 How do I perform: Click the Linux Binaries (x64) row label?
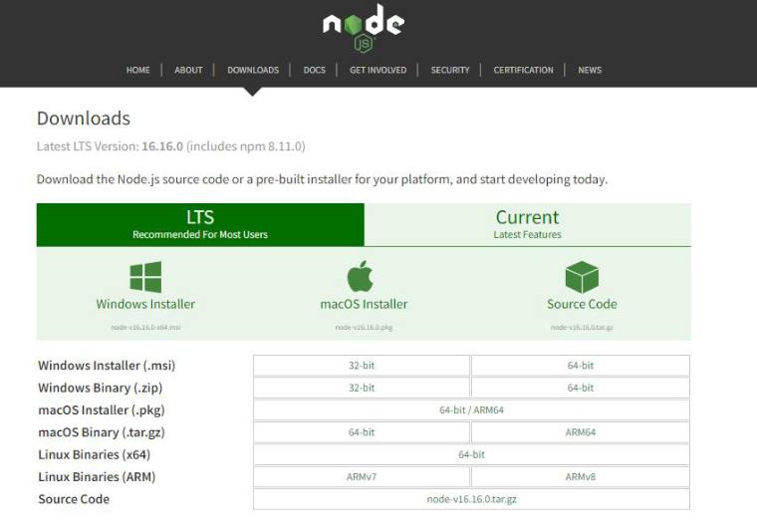click(95, 454)
